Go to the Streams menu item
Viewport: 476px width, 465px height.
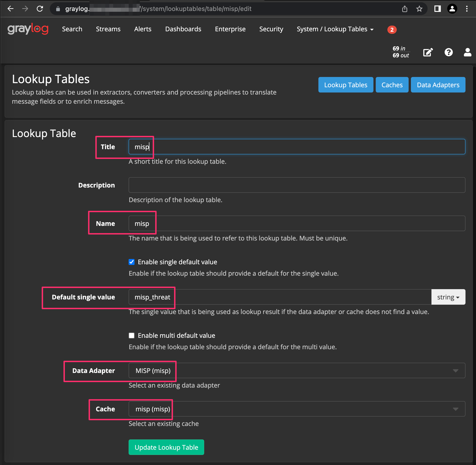coord(108,29)
